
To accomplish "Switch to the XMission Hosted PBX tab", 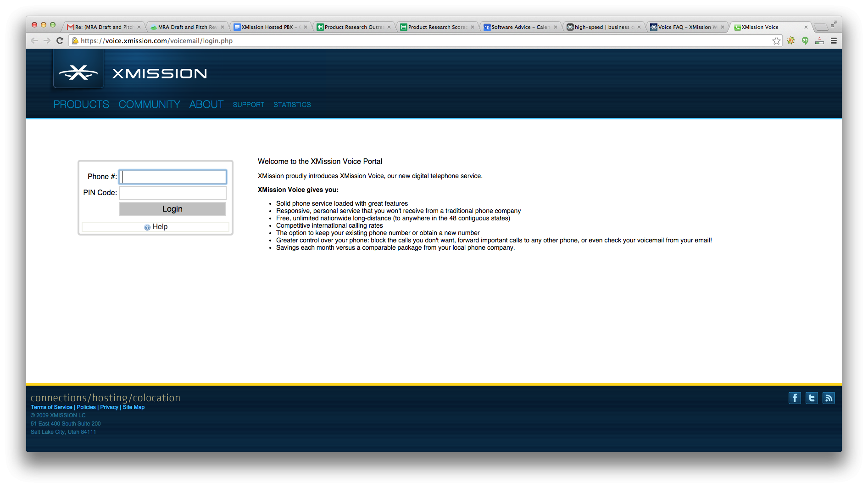I will point(271,27).
